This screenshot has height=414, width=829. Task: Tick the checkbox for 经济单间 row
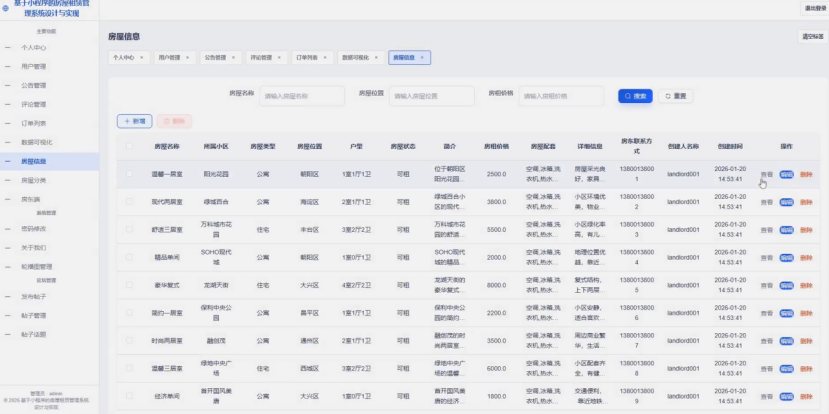[130, 395]
